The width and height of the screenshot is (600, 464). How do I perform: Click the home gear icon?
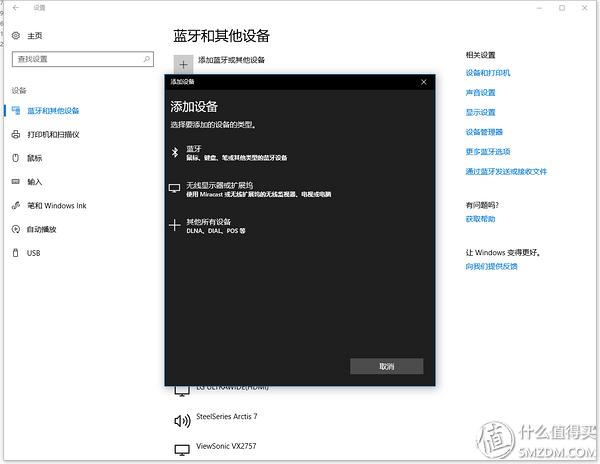click(16, 36)
